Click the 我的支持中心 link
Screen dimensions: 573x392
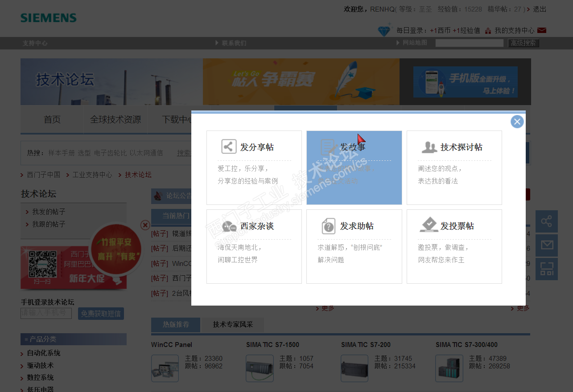515,30
